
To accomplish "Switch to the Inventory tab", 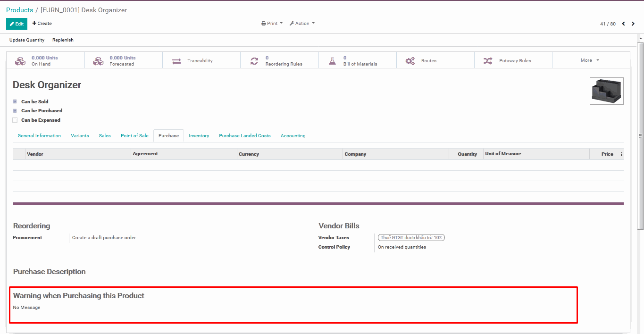I will 199,136.
